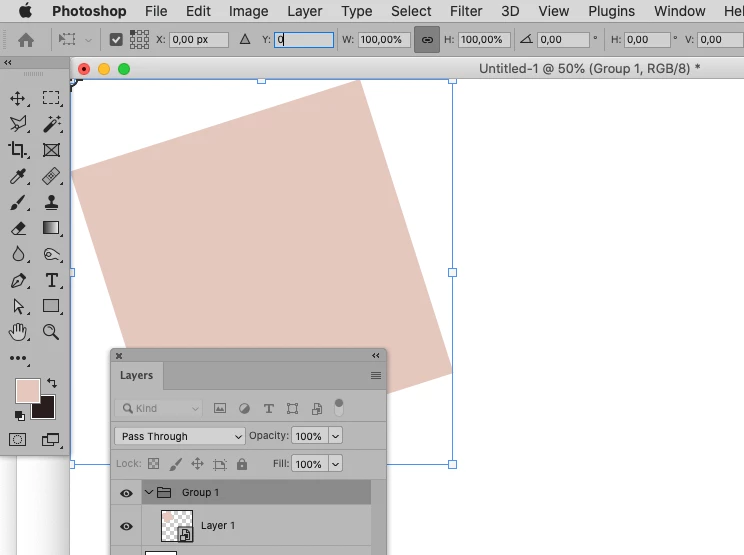Open the Edit menu

[198, 11]
